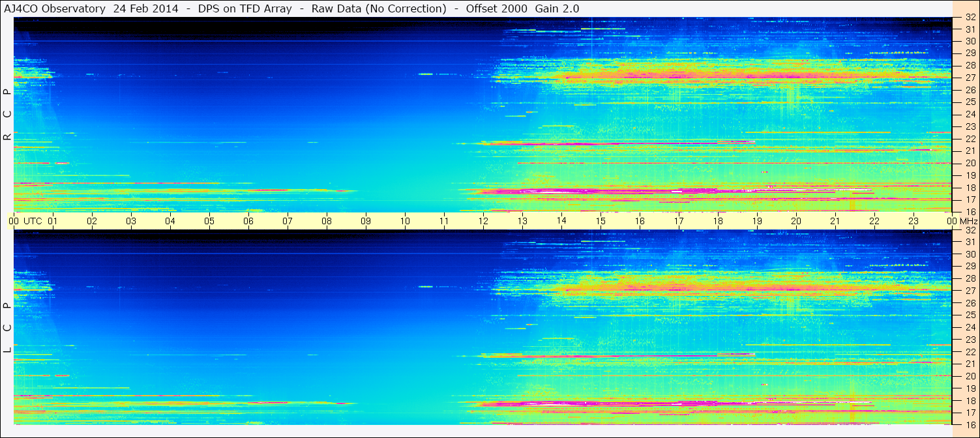Viewport: 980px width, 438px height.
Task: Click the 'Offset 2000' title text
Action: 497,8
